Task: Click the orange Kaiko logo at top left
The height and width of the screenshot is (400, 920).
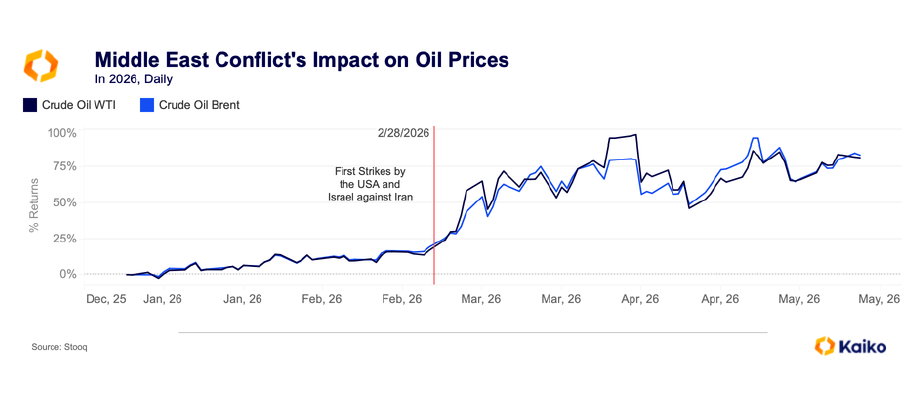Action: tap(41, 66)
